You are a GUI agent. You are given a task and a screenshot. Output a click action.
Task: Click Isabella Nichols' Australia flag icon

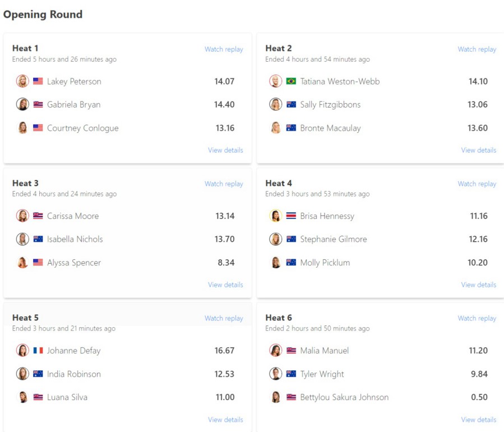click(x=38, y=239)
